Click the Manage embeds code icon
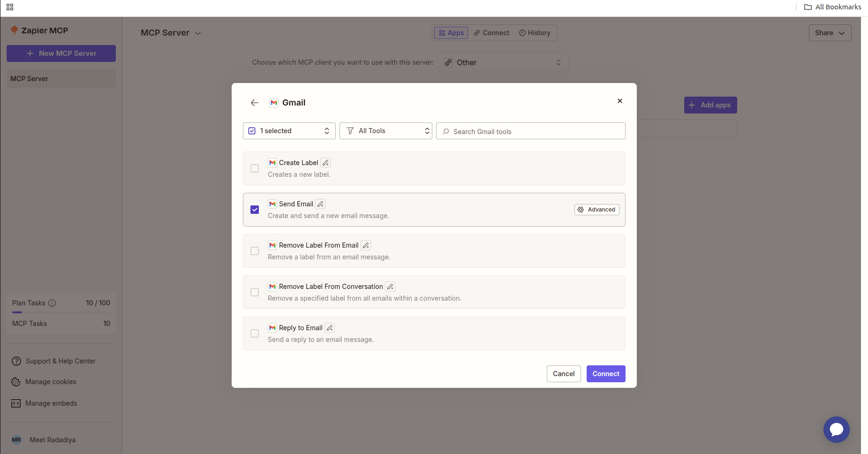 tap(16, 403)
